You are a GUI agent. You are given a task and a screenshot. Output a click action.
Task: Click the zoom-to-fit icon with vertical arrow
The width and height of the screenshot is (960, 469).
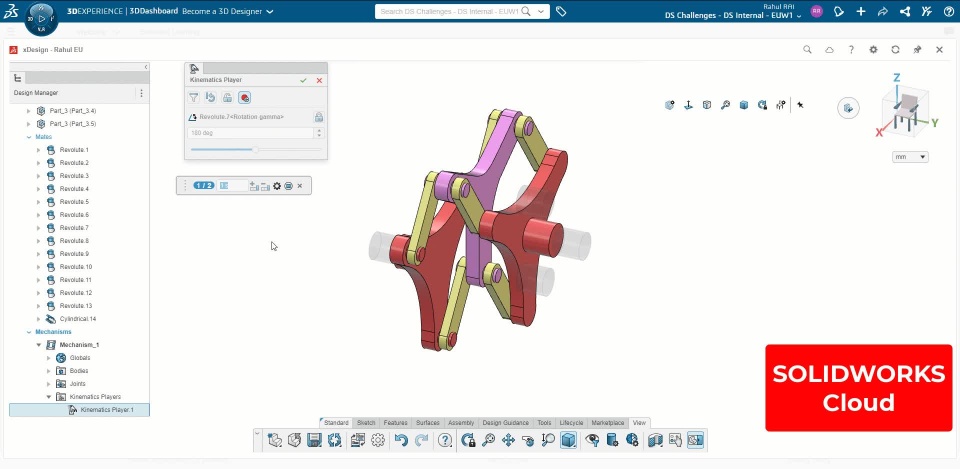tap(548, 440)
